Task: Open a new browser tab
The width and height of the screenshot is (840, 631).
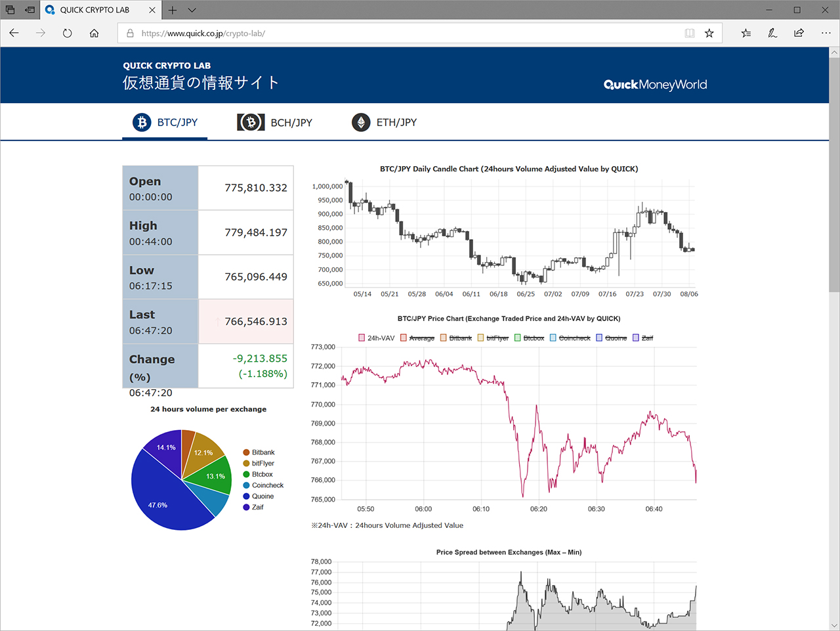Action: click(172, 10)
